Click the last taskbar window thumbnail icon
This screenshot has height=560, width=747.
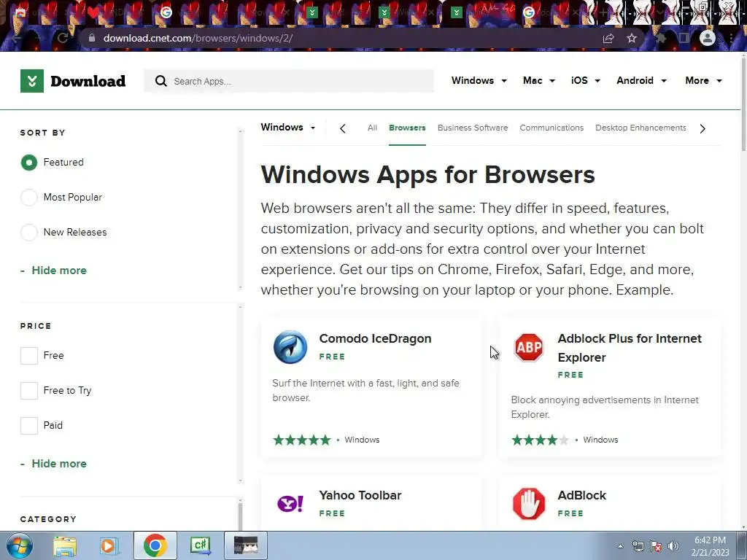click(x=246, y=545)
